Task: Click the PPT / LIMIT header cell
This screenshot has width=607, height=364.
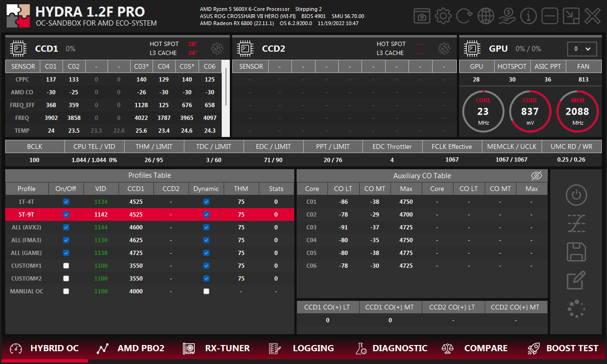Action: tap(333, 146)
